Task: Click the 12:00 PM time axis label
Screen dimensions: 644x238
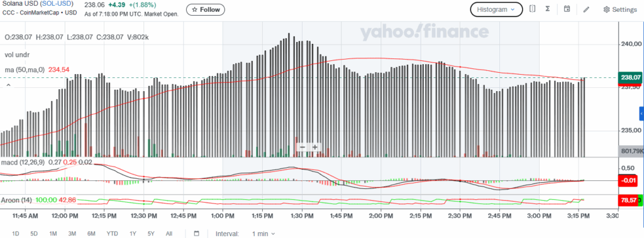Action: point(65,215)
